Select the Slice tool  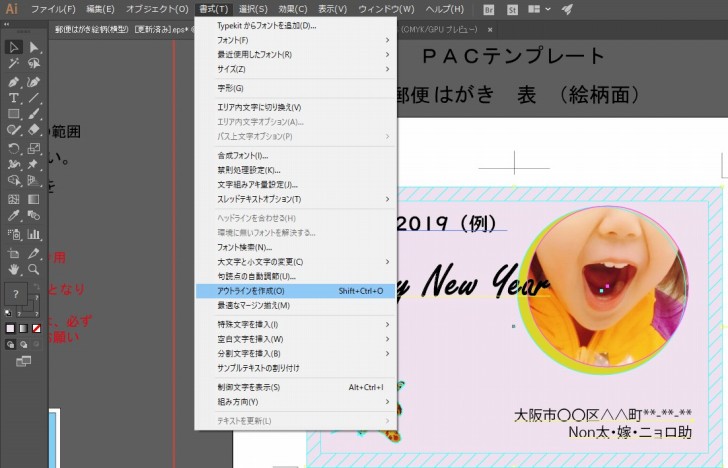[x=33, y=254]
